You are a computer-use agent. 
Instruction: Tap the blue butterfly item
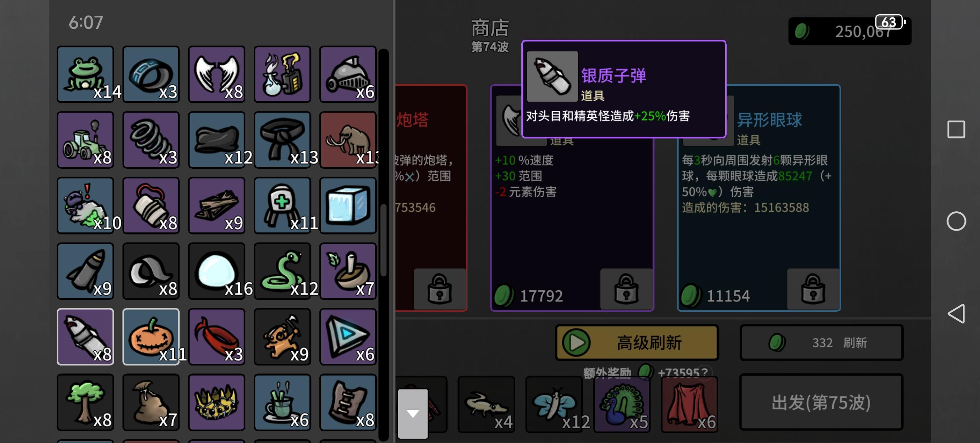(x=554, y=404)
